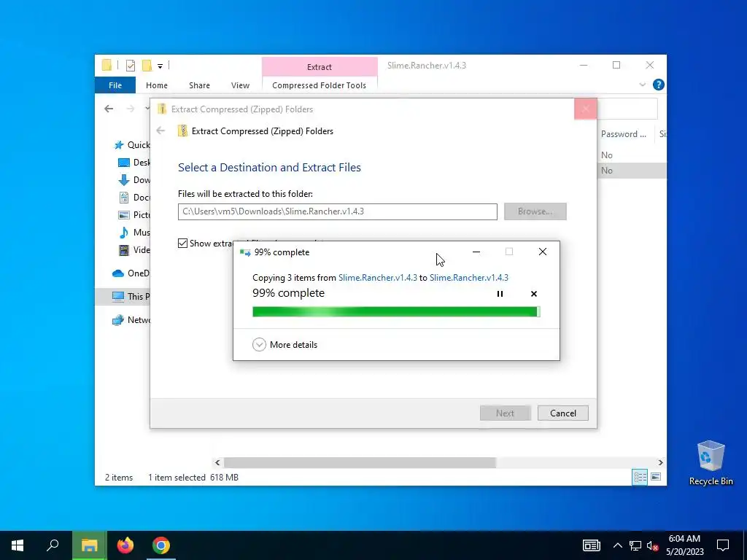This screenshot has height=560, width=747.
Task: Open the Slime.Rancher.v1.4.3 destination link
Action: pyautogui.click(x=469, y=278)
